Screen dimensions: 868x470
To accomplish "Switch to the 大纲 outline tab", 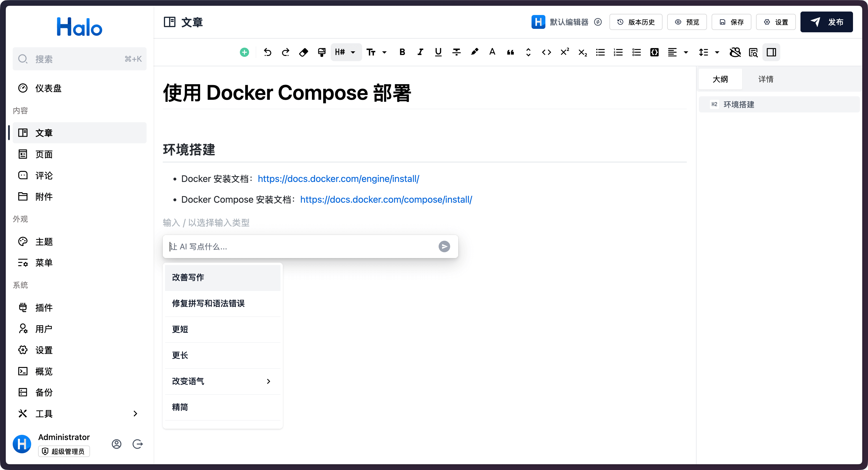I will point(721,79).
